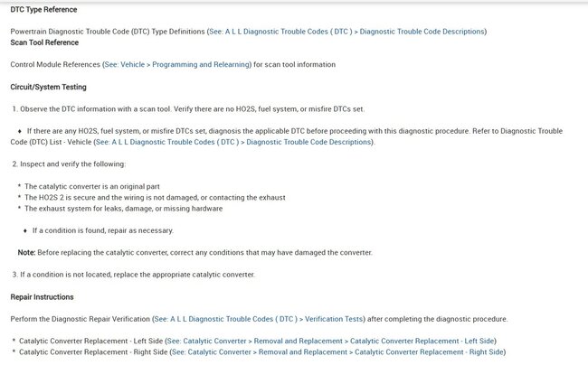This screenshot has width=588, height=365.
Task: Click 'catalytic converter is an original part' bullet
Action: 98,186
